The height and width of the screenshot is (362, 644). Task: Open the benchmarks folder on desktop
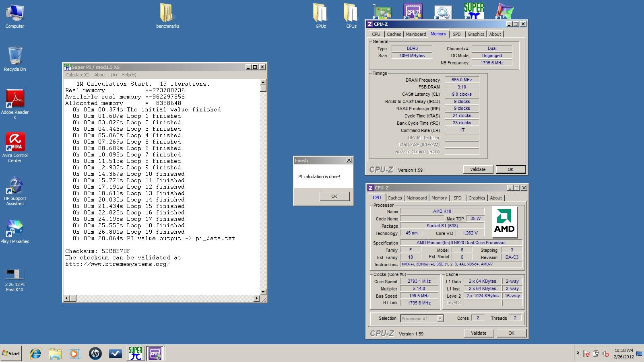167,16
